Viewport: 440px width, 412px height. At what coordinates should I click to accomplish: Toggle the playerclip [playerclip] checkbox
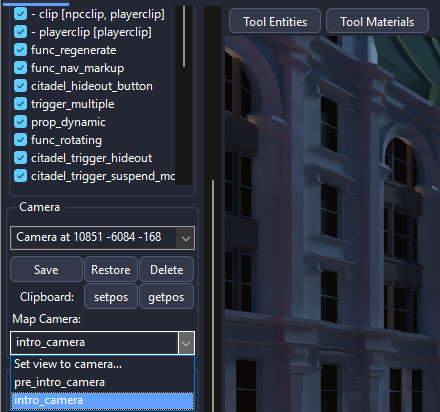20,32
